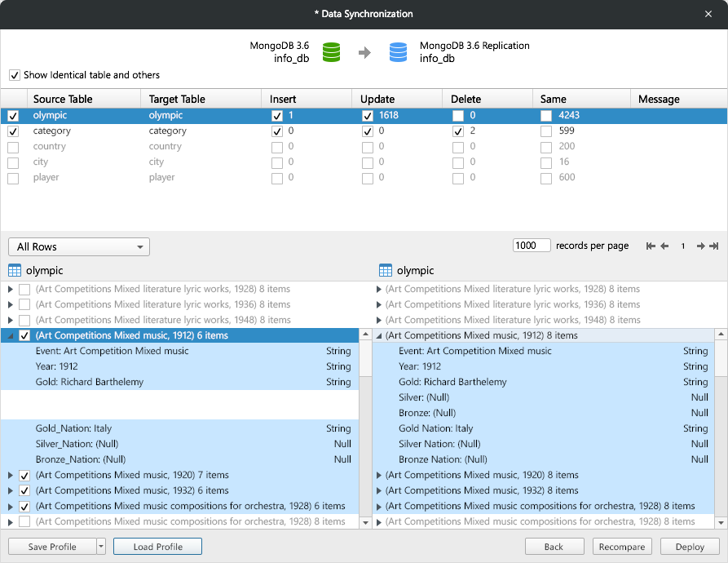Image resolution: width=728 pixels, height=563 pixels.
Task: Click target pane scroll down arrow
Action: [721, 522]
